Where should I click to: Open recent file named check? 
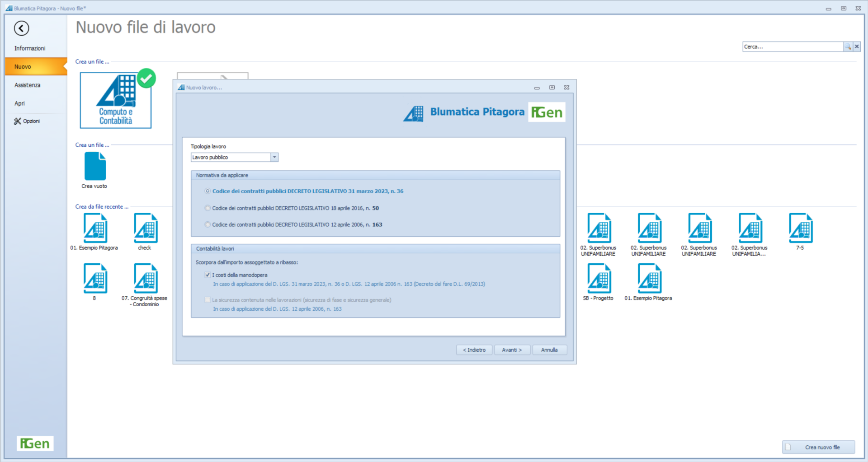tap(145, 229)
